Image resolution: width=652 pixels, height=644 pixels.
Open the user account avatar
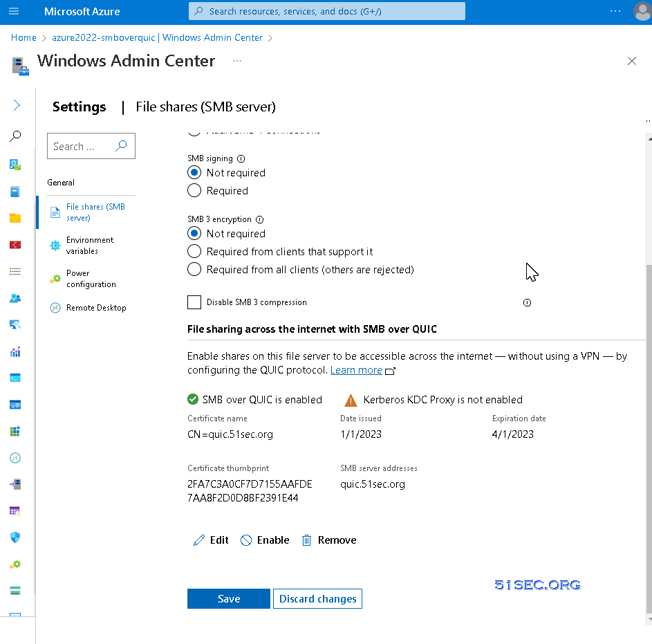[642, 11]
